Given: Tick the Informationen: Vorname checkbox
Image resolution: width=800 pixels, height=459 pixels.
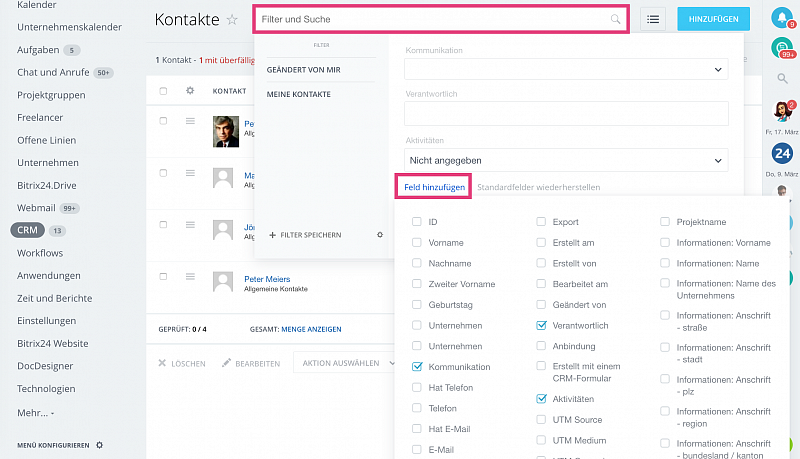Looking at the screenshot, I should pos(665,243).
